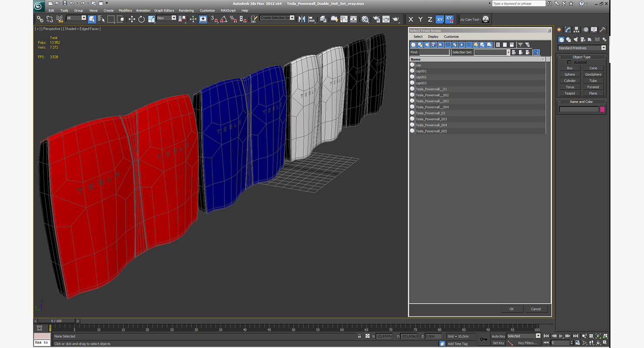Open Select by Name tool
Viewport: 644px width, 348px height.
[x=101, y=19]
